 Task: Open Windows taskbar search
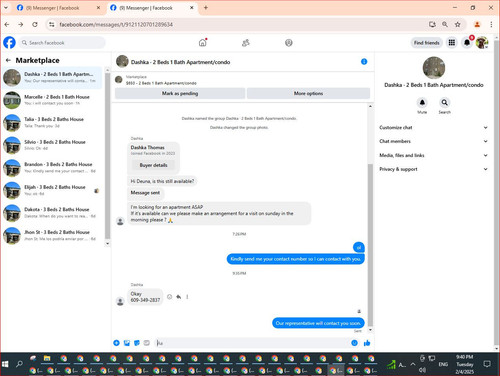coord(19,364)
